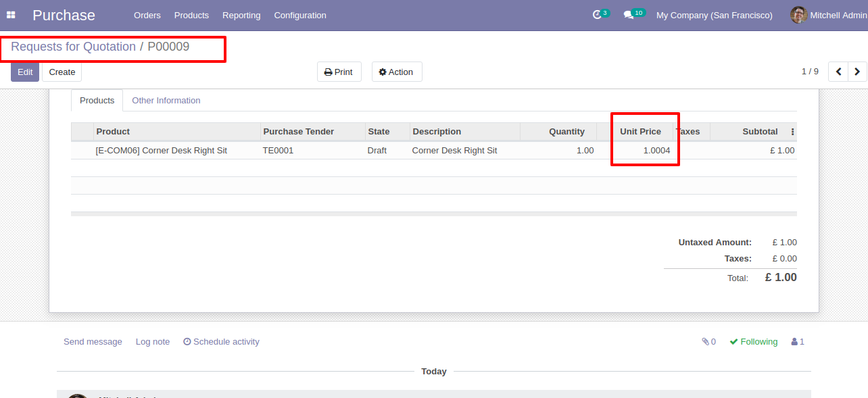This screenshot has height=398, width=868.
Task: Open the apps grid menu icon
Action: tap(11, 15)
